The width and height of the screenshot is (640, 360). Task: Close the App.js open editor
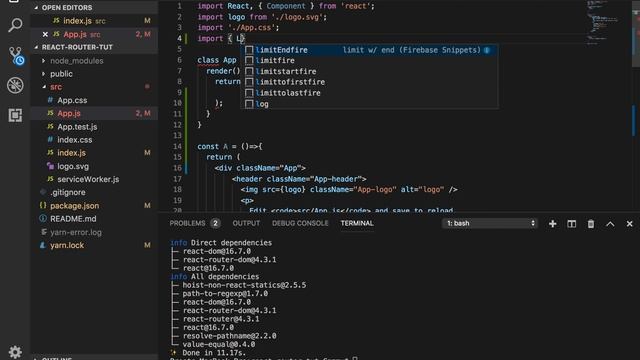[x=45, y=34]
